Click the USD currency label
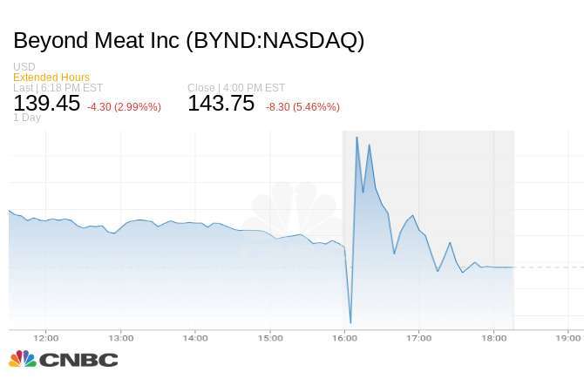584x392 pixels. [x=24, y=66]
